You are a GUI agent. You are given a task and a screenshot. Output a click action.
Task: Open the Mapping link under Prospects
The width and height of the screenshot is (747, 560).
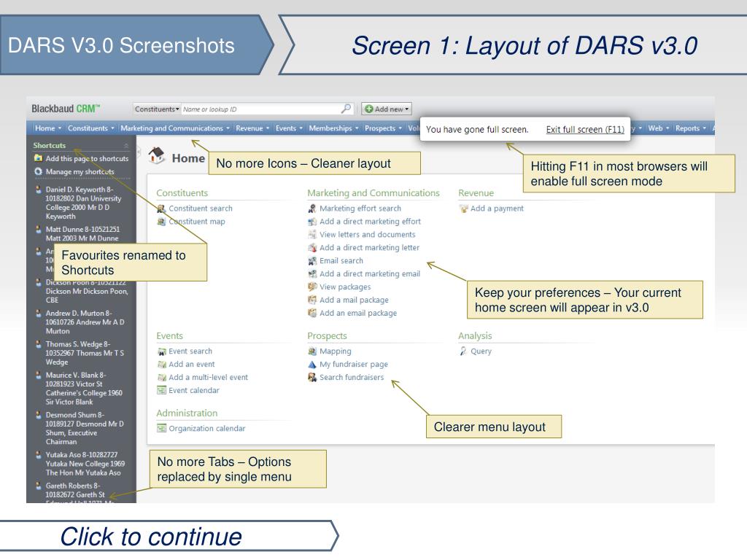click(336, 351)
